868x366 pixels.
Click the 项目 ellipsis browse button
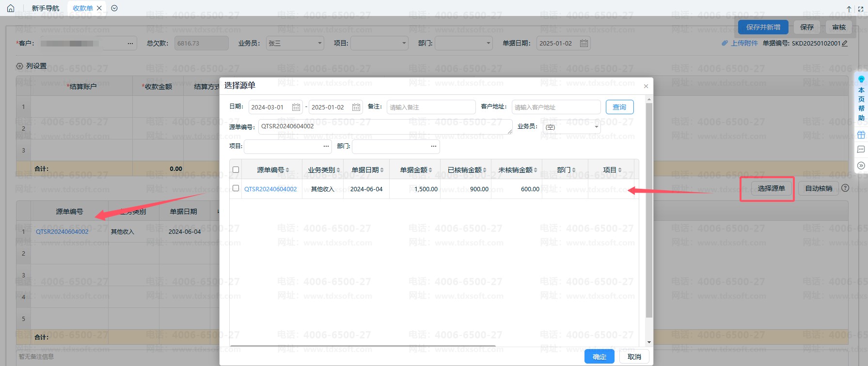[326, 146]
